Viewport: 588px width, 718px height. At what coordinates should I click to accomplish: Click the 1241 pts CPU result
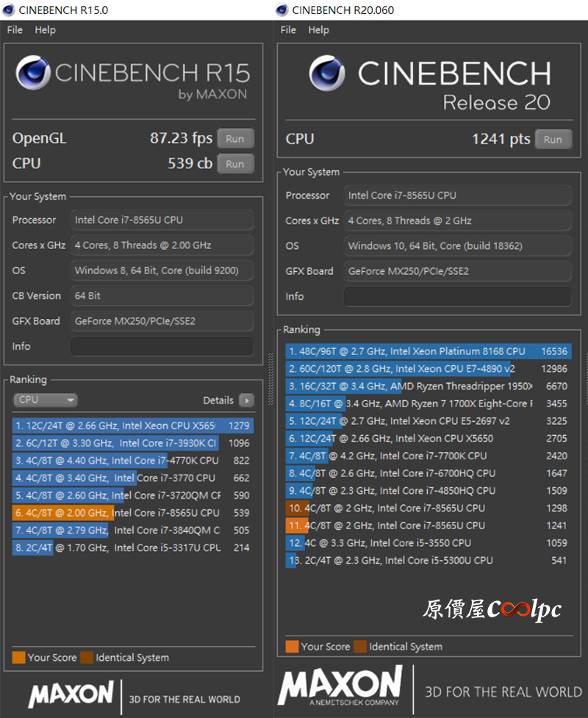[501, 139]
